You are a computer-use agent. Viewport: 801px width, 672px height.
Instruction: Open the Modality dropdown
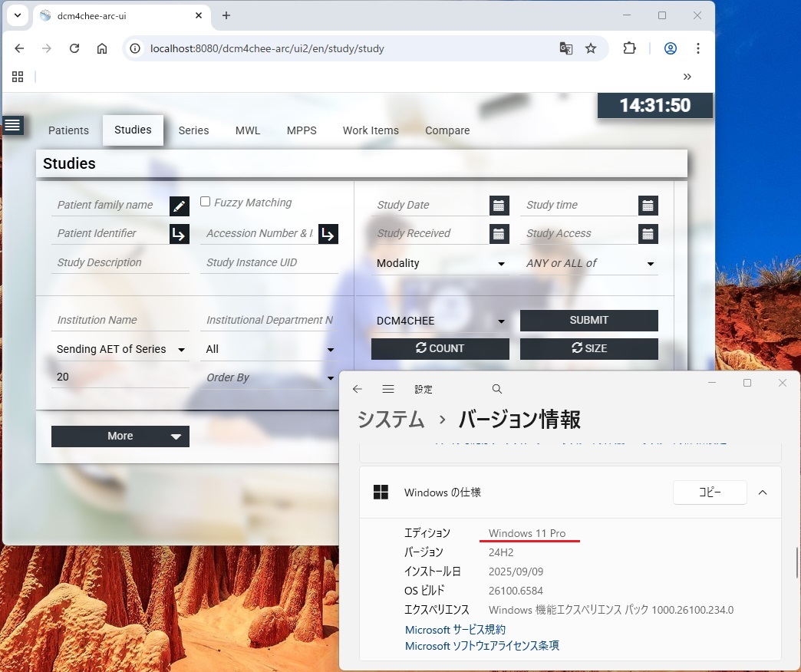[x=501, y=263]
